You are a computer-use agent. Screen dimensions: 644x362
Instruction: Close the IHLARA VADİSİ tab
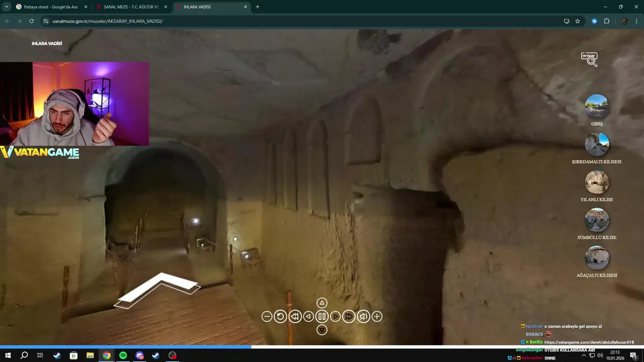pyautogui.click(x=246, y=7)
